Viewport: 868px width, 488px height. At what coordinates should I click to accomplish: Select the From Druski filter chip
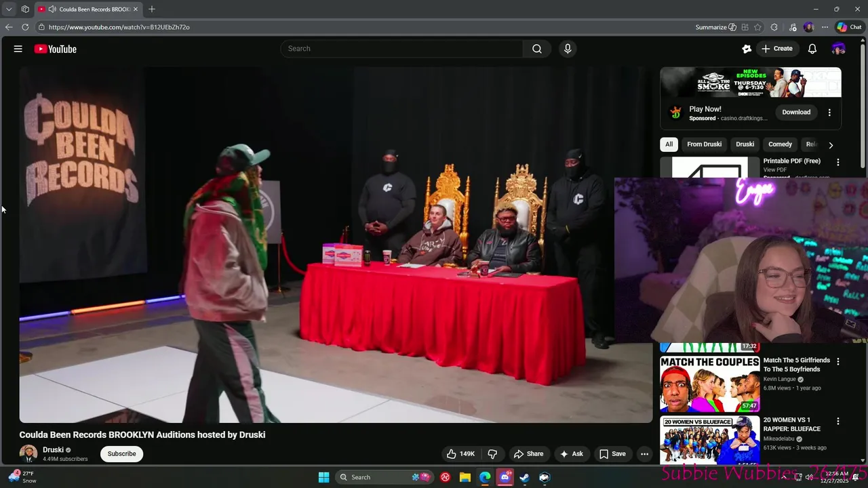pos(704,144)
